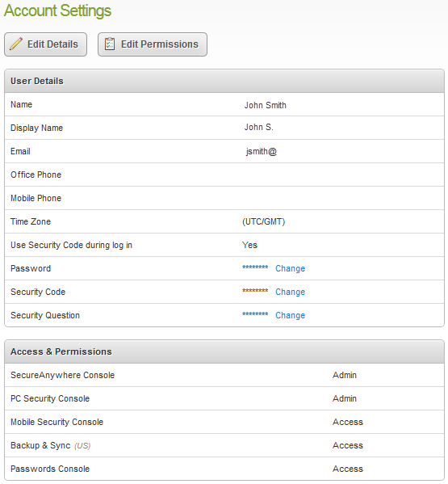Open Edit Permissions text label
Screen dimensions: 448x484
point(159,44)
